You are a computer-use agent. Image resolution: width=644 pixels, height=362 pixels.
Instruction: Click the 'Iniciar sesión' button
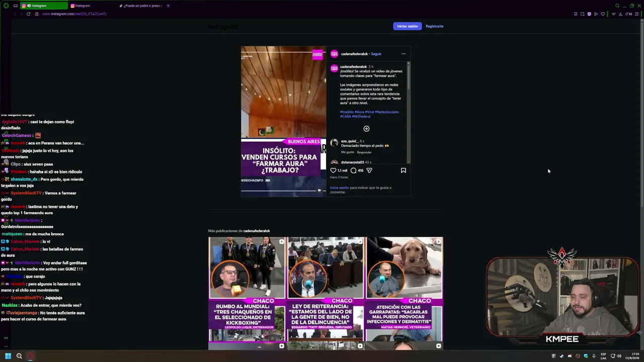[x=407, y=26]
